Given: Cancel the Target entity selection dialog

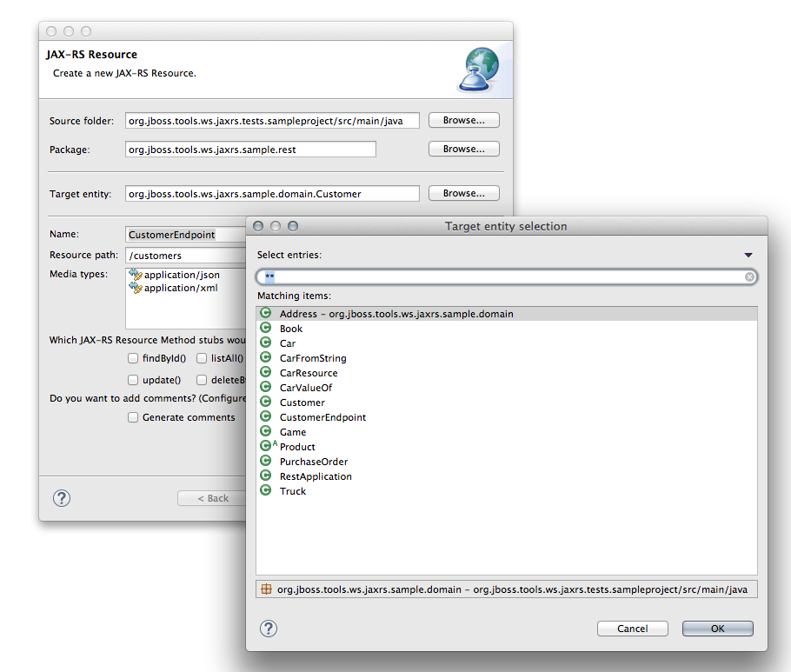Looking at the screenshot, I should click(x=633, y=629).
